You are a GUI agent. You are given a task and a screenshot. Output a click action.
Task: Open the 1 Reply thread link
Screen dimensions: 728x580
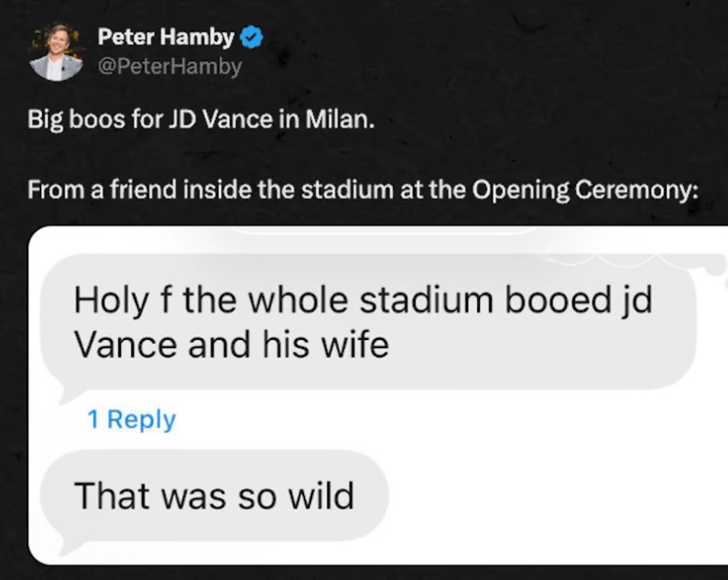[x=131, y=419]
